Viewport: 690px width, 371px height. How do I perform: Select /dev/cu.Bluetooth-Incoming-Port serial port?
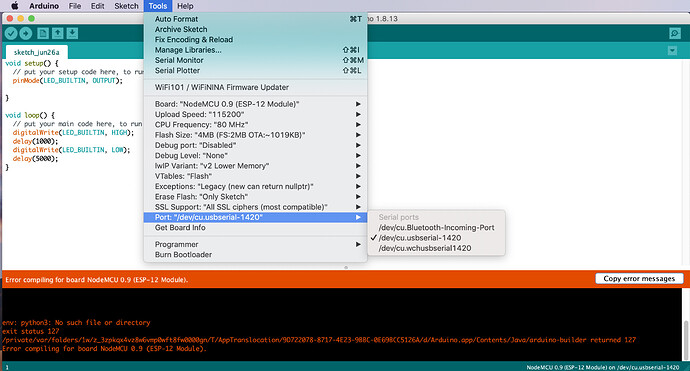pyautogui.click(x=436, y=228)
